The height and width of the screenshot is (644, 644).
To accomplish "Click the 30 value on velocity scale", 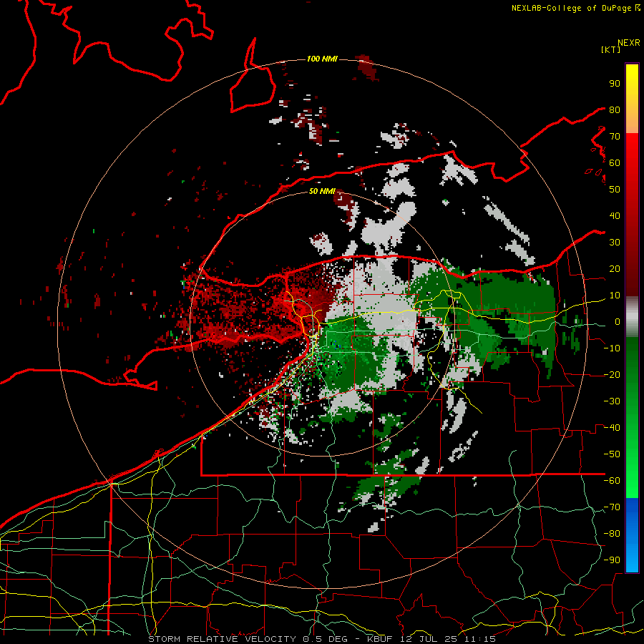I will click(x=615, y=243).
